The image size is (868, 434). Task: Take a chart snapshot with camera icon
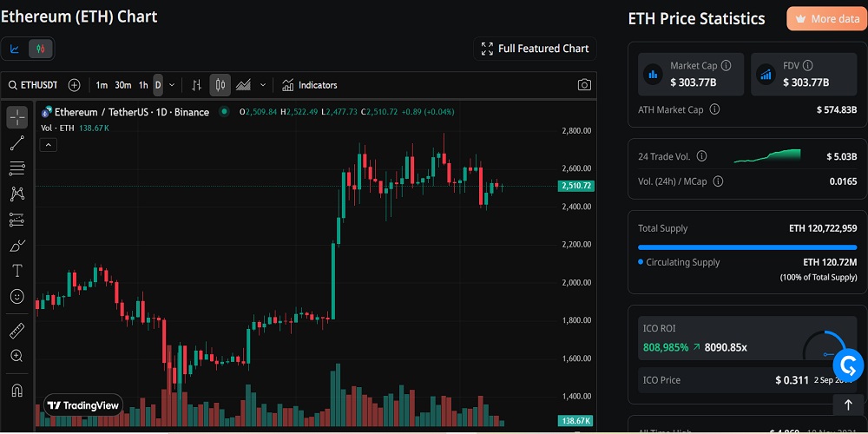(584, 85)
